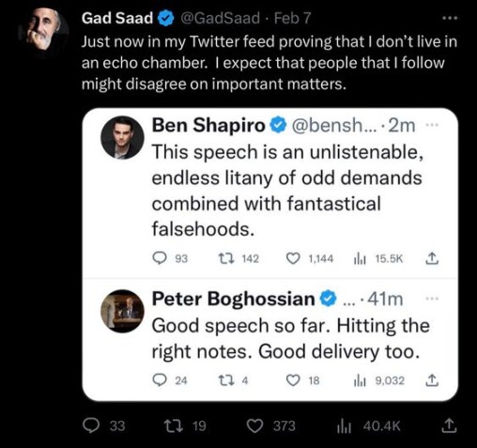Image resolution: width=477 pixels, height=448 pixels.
Task: Share Ben Shapiro's tweet
Action: point(432,258)
